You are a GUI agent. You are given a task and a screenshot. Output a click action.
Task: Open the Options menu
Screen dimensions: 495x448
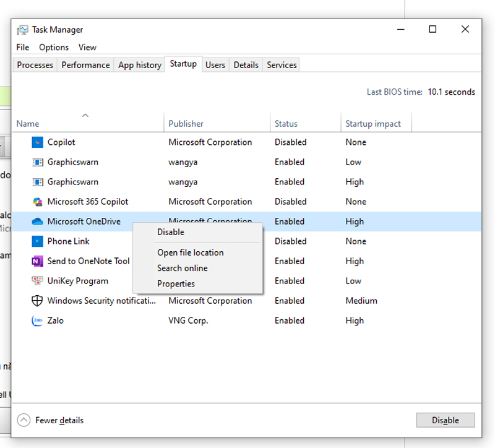click(54, 48)
